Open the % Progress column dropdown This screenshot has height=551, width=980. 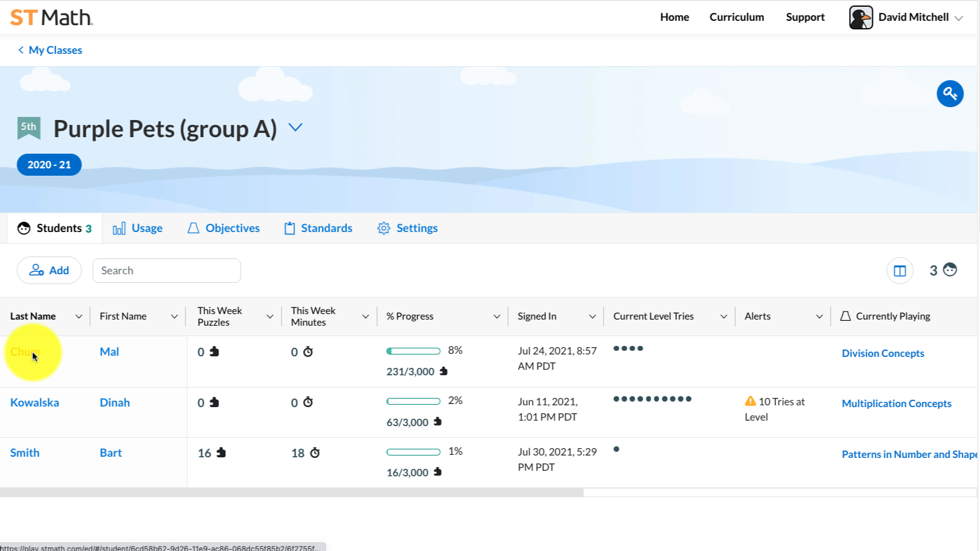(496, 317)
